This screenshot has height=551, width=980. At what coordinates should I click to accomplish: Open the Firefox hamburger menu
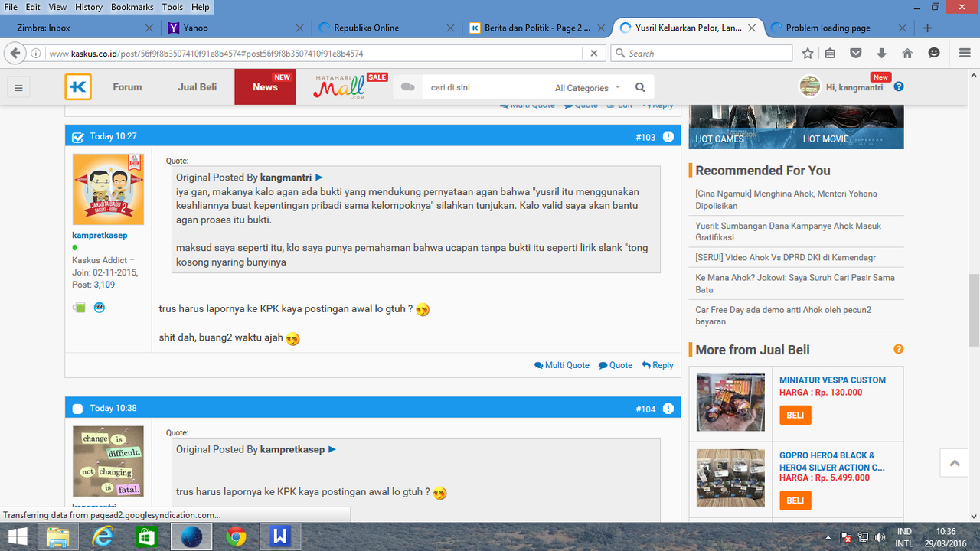tap(964, 54)
